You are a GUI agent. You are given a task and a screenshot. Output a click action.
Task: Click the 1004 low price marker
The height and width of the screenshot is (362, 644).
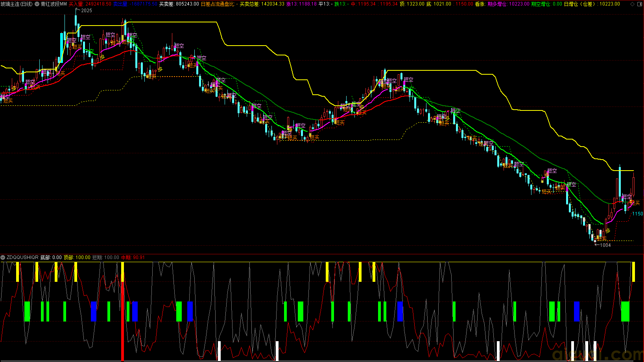(605, 245)
